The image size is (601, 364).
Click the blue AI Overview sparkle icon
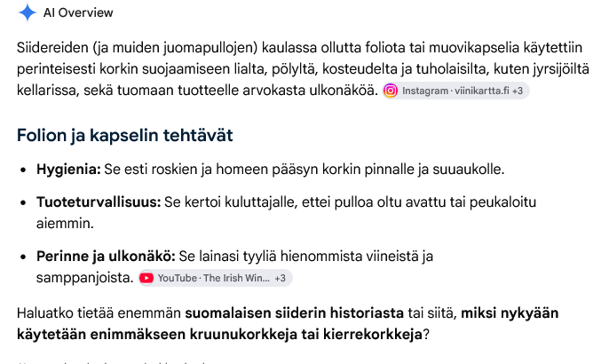[27, 12]
